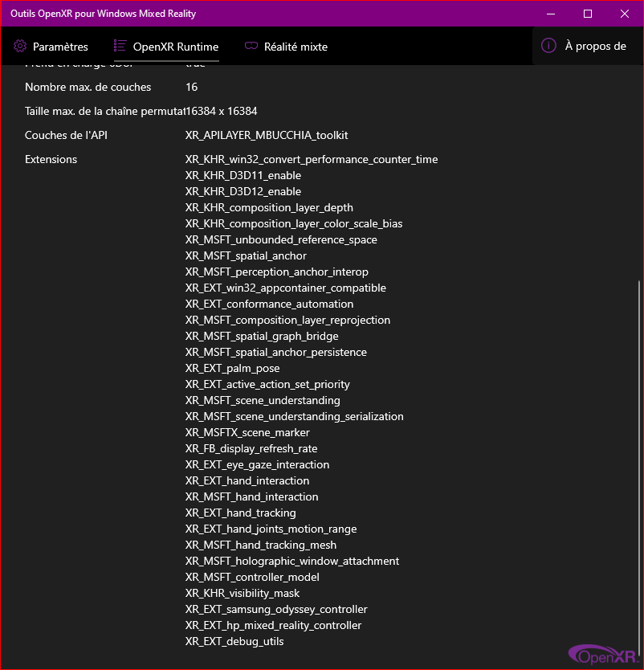Select XR_MSFT_spatial_anchor_persistence

276,353
